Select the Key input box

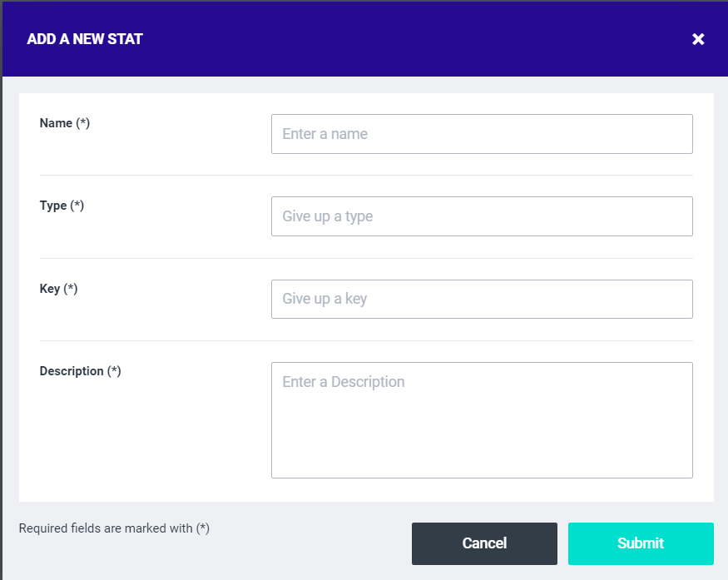pos(482,299)
